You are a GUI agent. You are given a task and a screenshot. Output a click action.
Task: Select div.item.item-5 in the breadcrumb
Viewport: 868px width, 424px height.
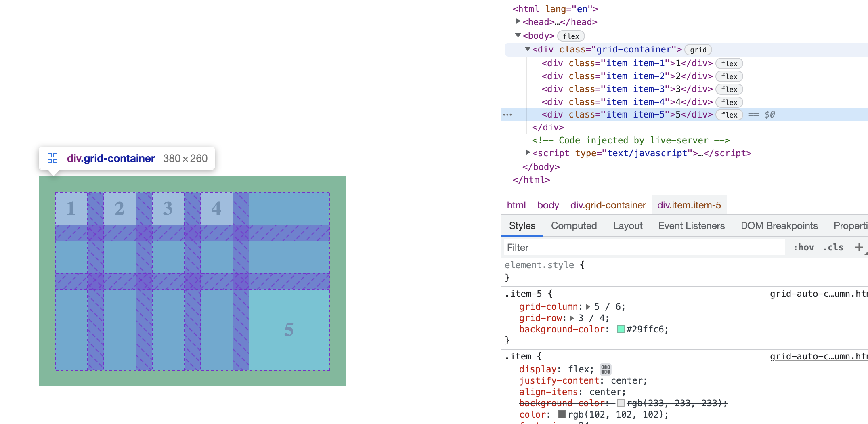(x=689, y=205)
